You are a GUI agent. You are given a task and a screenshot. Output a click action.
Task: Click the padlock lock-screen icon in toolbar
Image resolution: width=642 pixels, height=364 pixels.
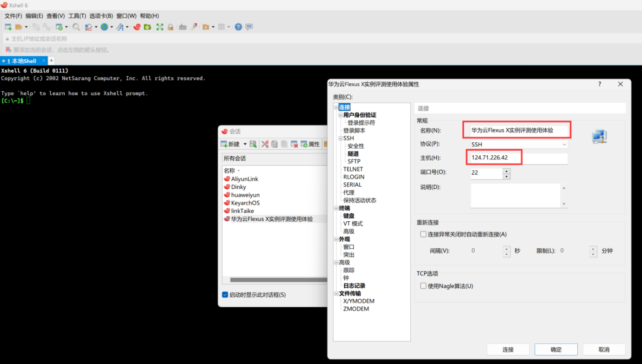[x=170, y=27]
